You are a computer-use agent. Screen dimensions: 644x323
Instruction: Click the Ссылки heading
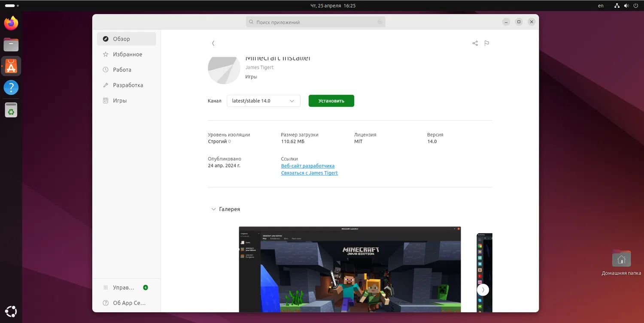click(x=289, y=159)
